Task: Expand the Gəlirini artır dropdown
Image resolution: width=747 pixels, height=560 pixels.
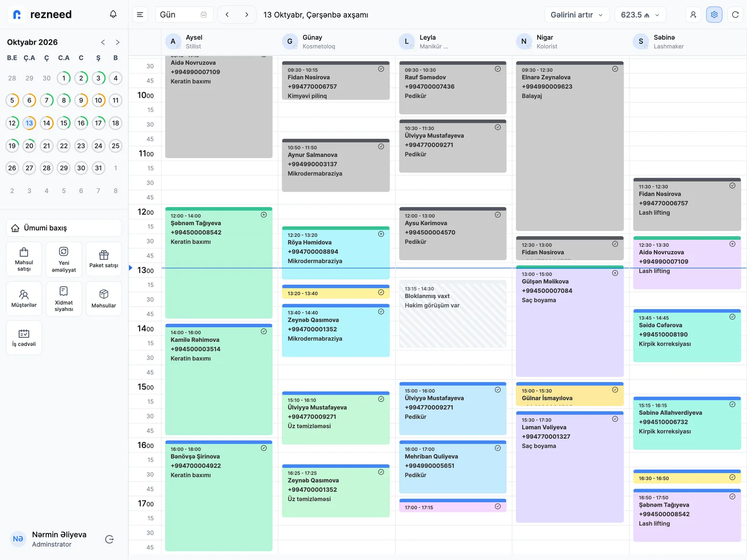Action: click(577, 14)
